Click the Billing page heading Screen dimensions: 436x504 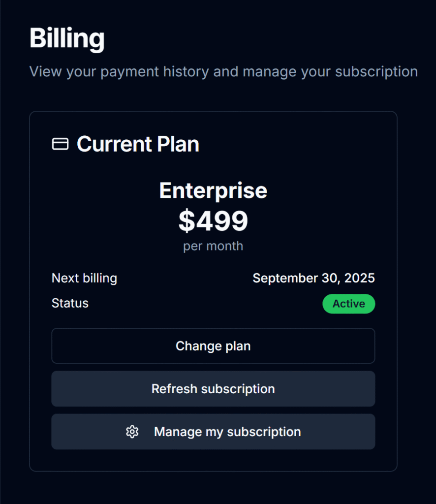67,38
